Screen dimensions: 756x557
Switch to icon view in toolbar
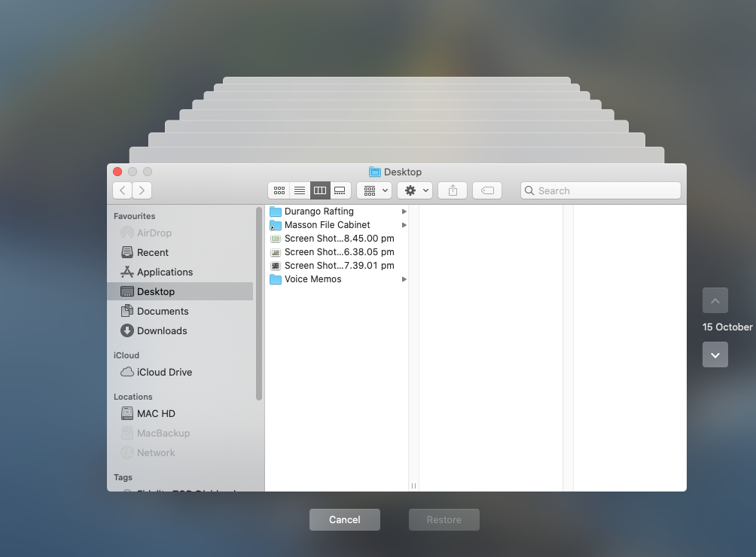pos(279,190)
